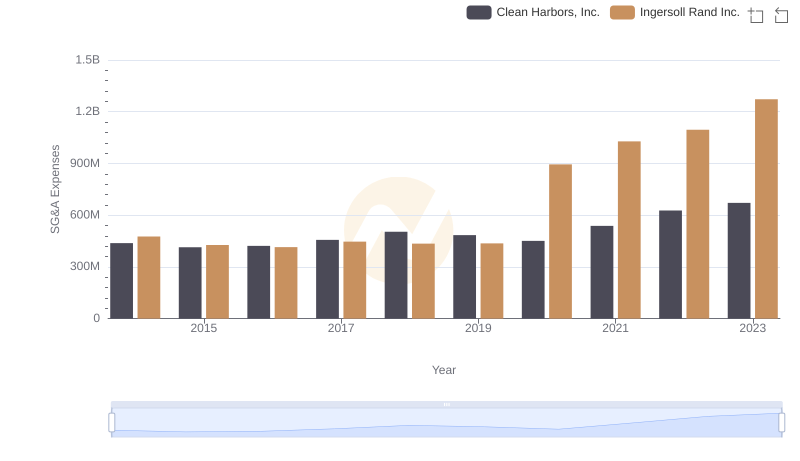Click the Ingersoll Rand bar for 2017
Image resolution: width=800 pixels, height=461 pixels.
click(x=355, y=280)
